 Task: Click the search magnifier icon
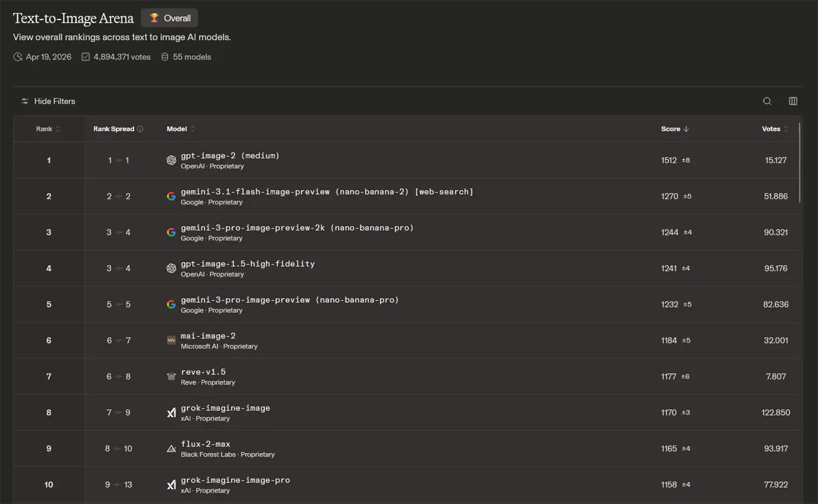767,101
